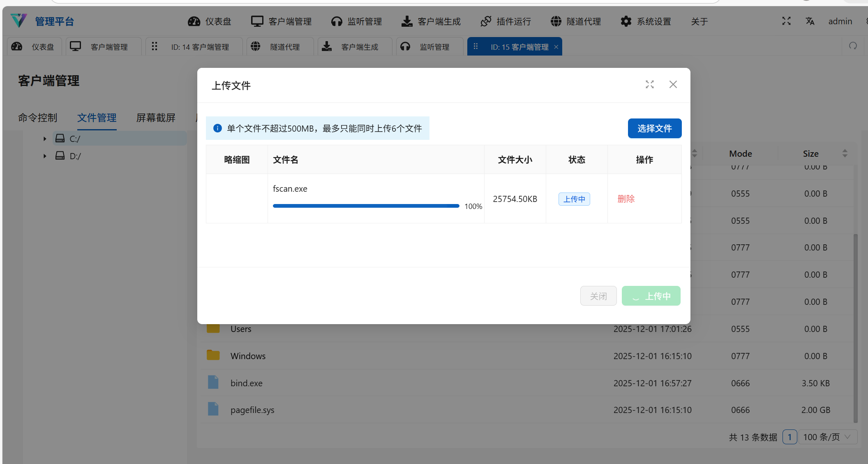
Task: Open system settings gear icon
Action: click(626, 21)
